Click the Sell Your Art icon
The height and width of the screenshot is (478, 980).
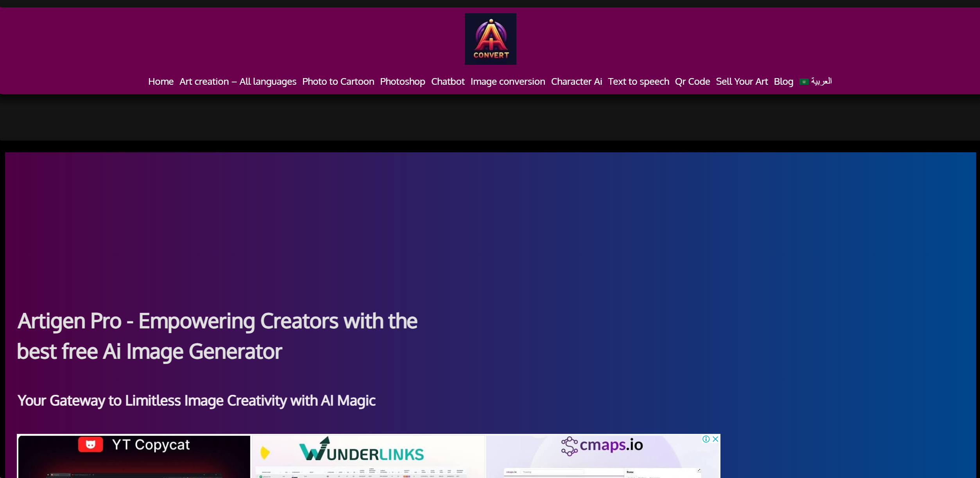[x=742, y=81]
